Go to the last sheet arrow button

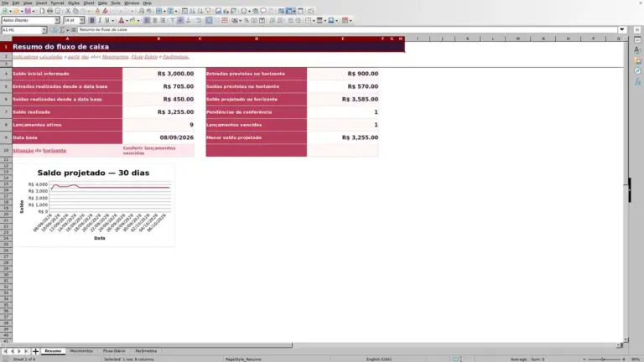pyautogui.click(x=26, y=351)
